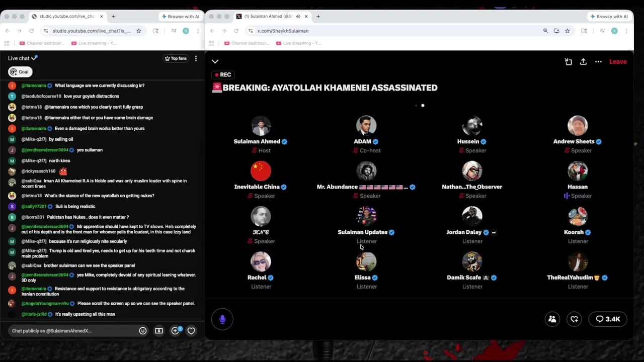
Task: Select Jordan Daley listener avatar
Action: (472, 216)
